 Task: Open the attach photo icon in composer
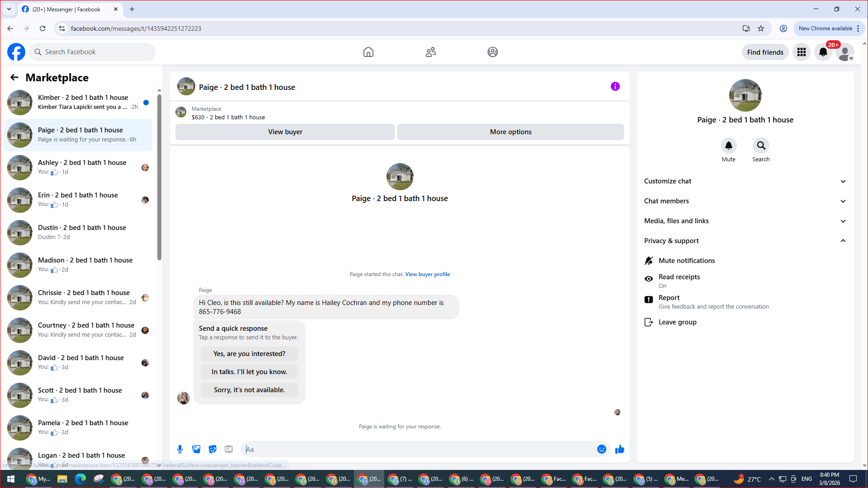tap(196, 449)
